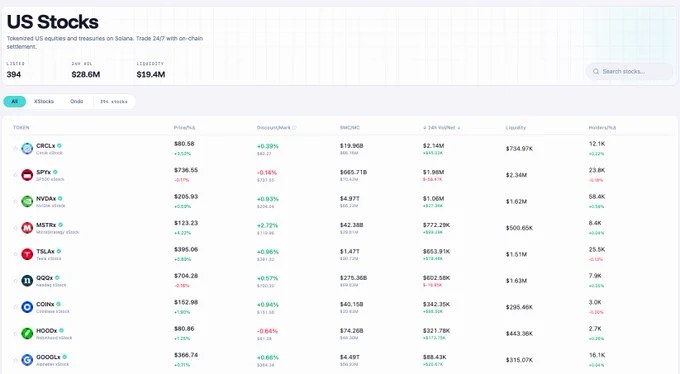Favorite QQQx with its star

coord(16,281)
